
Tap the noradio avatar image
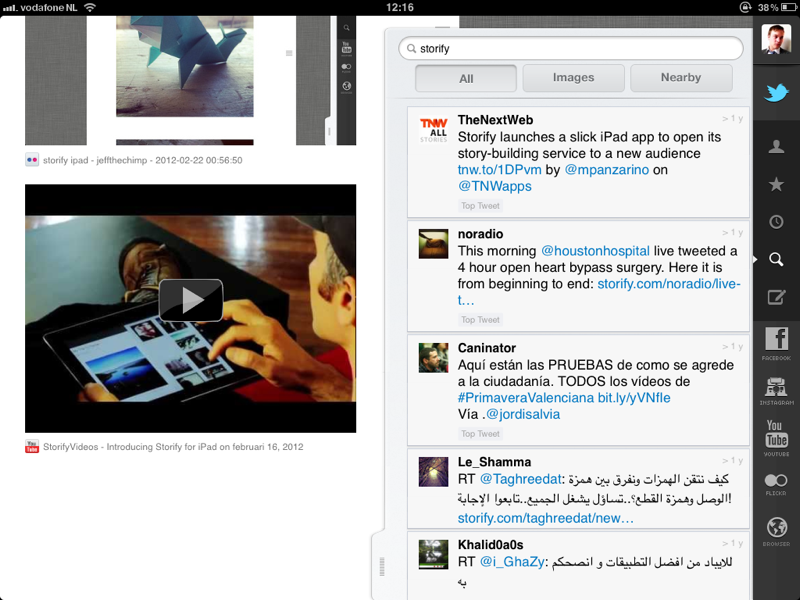point(433,243)
